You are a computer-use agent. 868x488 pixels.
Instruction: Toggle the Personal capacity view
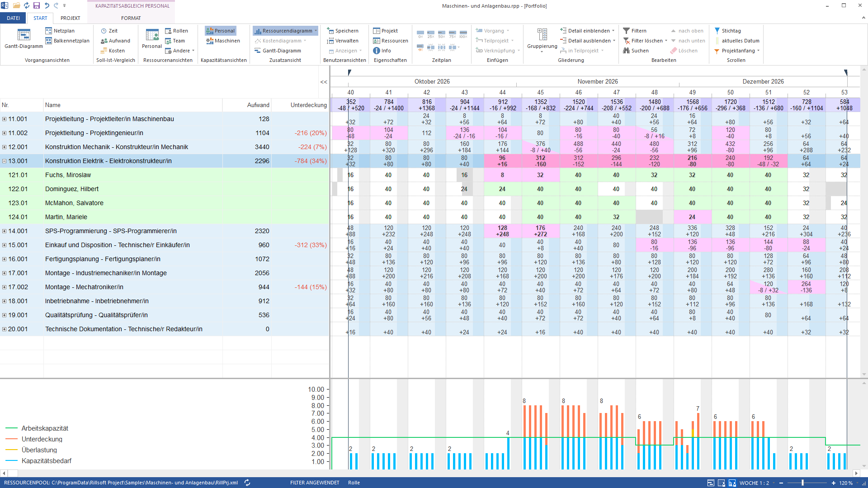click(x=221, y=31)
